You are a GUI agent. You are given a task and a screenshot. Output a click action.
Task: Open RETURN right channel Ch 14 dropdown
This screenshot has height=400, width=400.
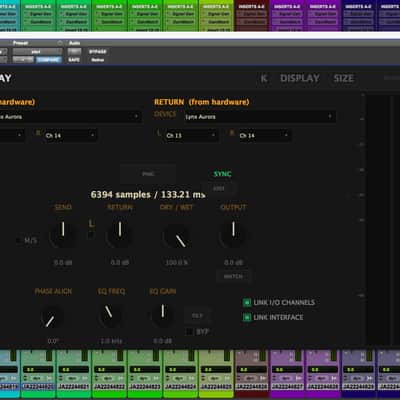(264, 135)
